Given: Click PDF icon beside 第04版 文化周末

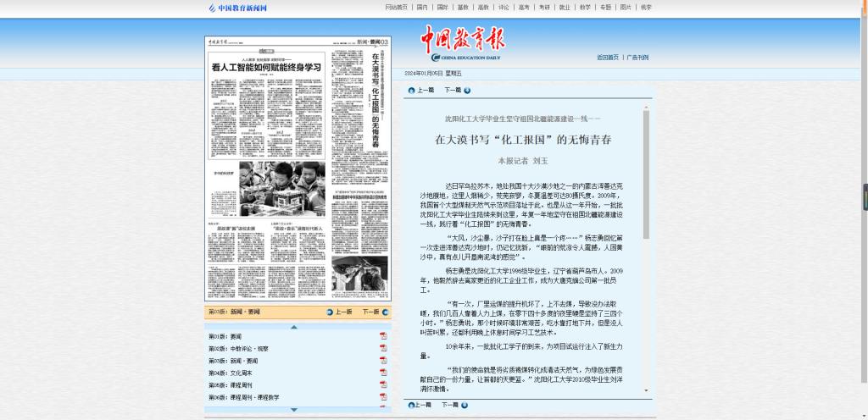Looking at the screenshot, I should tap(383, 373).
